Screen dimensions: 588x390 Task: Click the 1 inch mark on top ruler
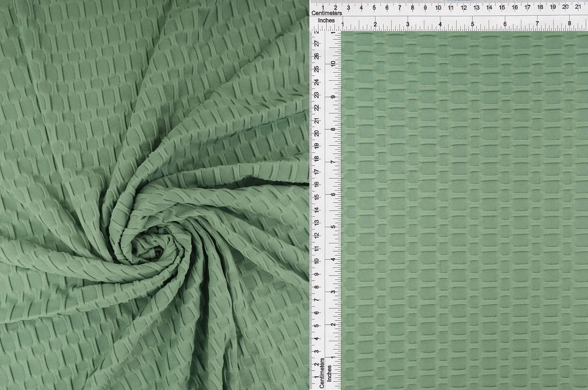343,24
